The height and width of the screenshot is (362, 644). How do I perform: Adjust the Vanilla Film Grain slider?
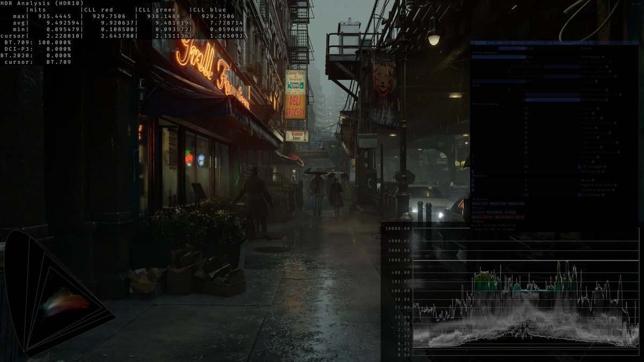point(526,185)
